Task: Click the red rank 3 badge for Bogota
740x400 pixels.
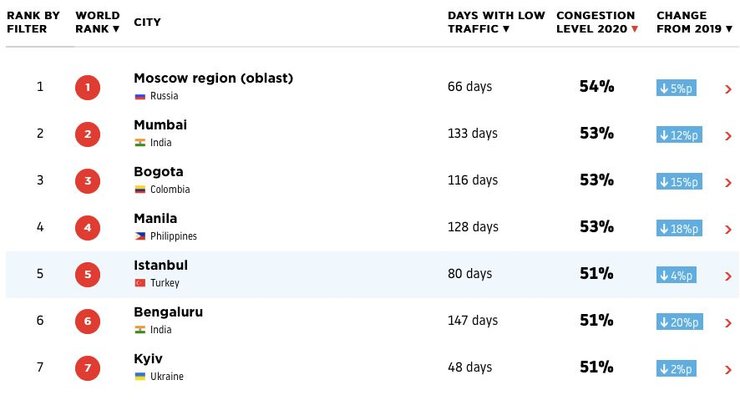Action: coord(87,181)
